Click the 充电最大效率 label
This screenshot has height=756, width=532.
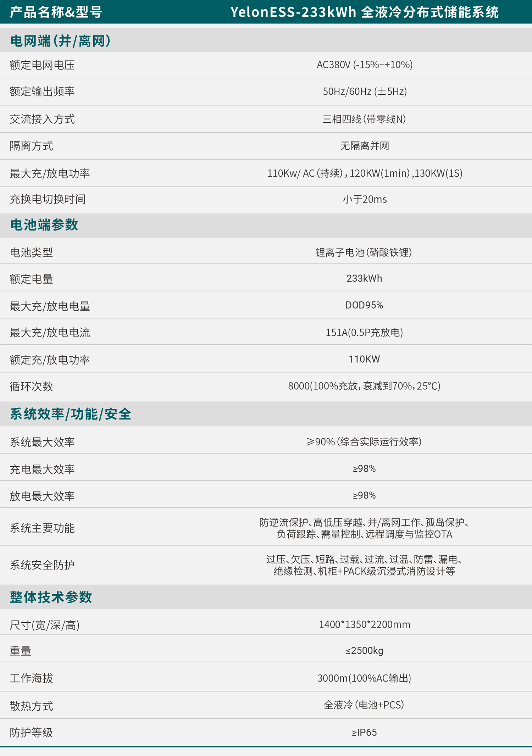coord(42,469)
